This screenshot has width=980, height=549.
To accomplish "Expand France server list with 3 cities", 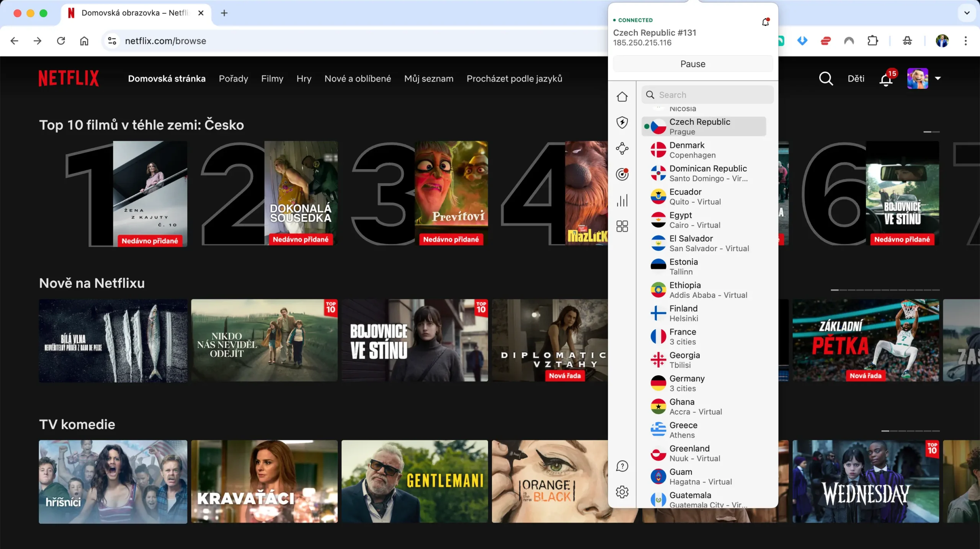I will pyautogui.click(x=704, y=336).
